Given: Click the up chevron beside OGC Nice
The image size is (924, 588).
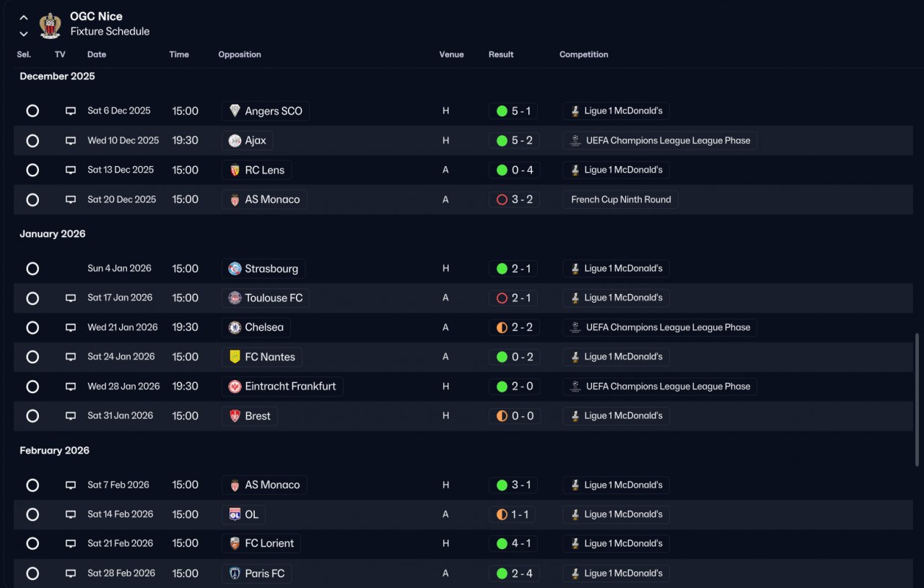Looking at the screenshot, I should click(x=24, y=17).
